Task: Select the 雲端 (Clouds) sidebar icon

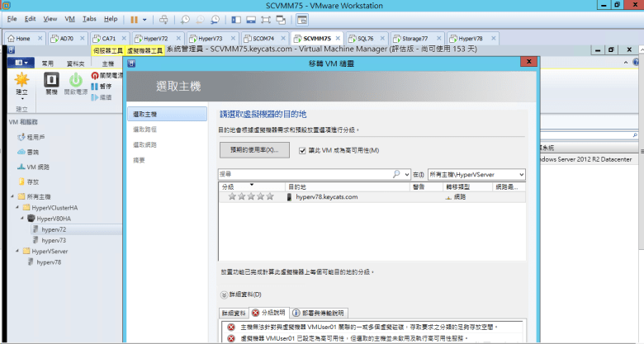Action: 21,152
